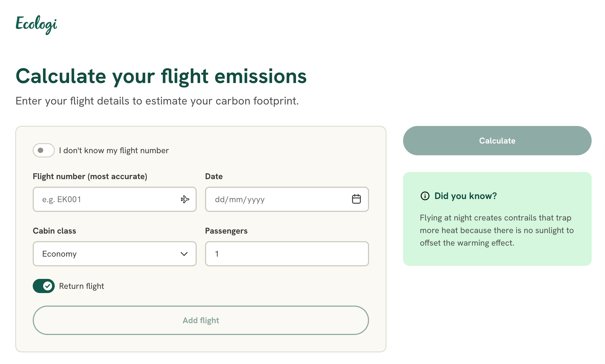Click the "Did you know?" heading
This screenshot has width=605, height=364.
(x=465, y=196)
